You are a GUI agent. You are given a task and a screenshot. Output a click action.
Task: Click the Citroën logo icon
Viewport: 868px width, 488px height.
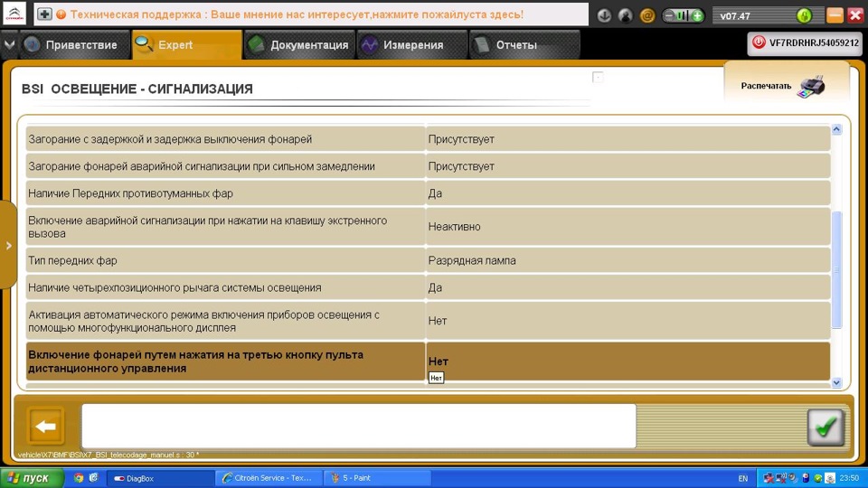[x=14, y=14]
